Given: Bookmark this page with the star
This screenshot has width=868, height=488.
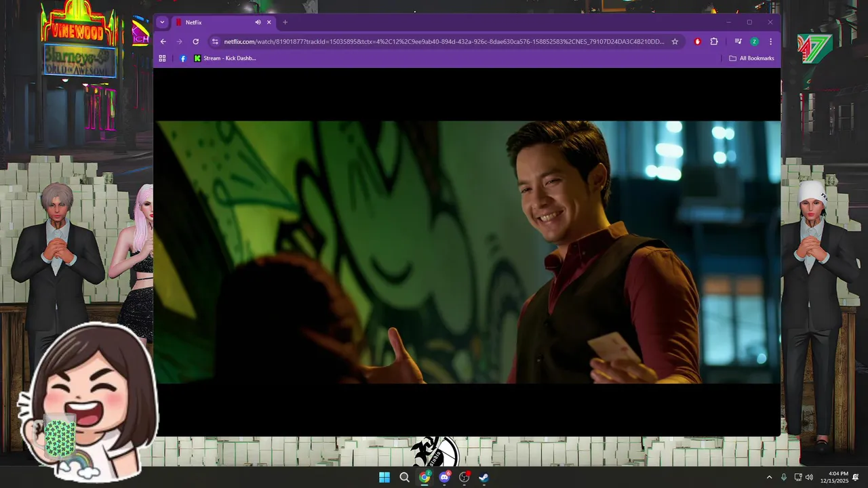Looking at the screenshot, I should 675,41.
